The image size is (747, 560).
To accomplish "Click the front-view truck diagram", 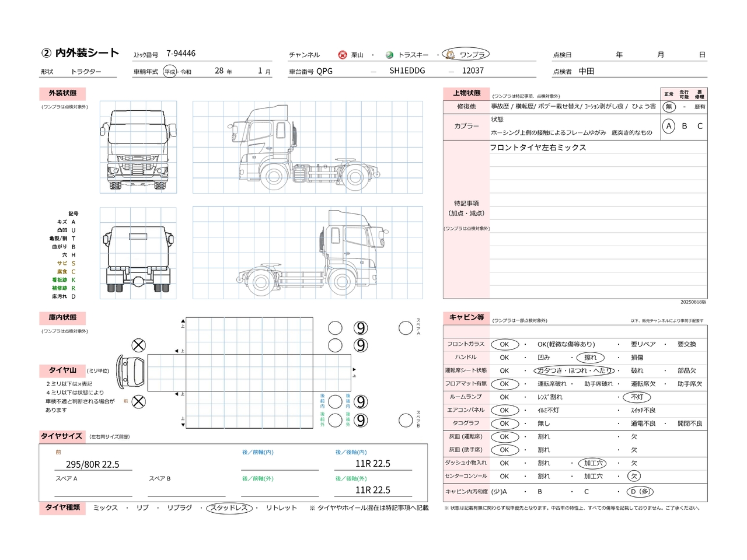I will tap(138, 147).
